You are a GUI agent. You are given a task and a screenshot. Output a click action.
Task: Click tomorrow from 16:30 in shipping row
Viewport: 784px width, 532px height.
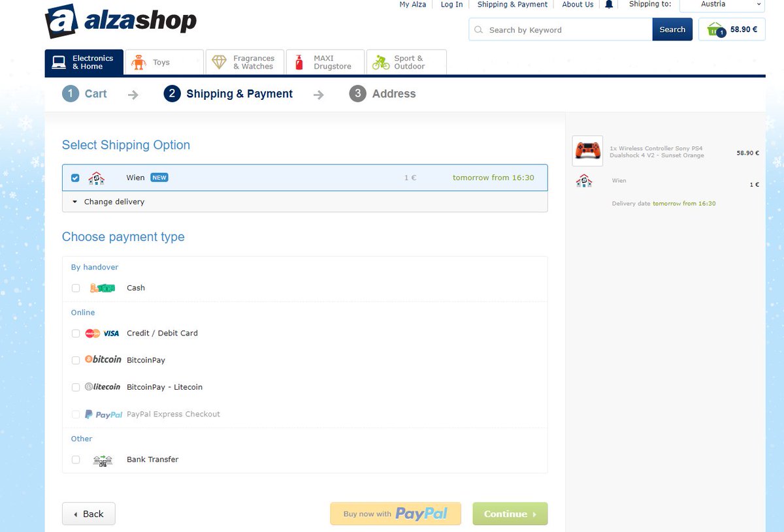click(493, 178)
